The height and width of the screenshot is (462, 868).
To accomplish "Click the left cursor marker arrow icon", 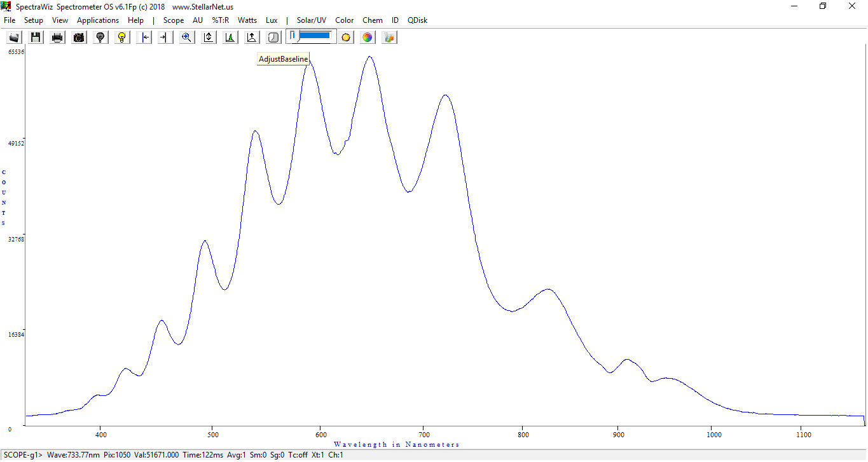I will tap(144, 37).
